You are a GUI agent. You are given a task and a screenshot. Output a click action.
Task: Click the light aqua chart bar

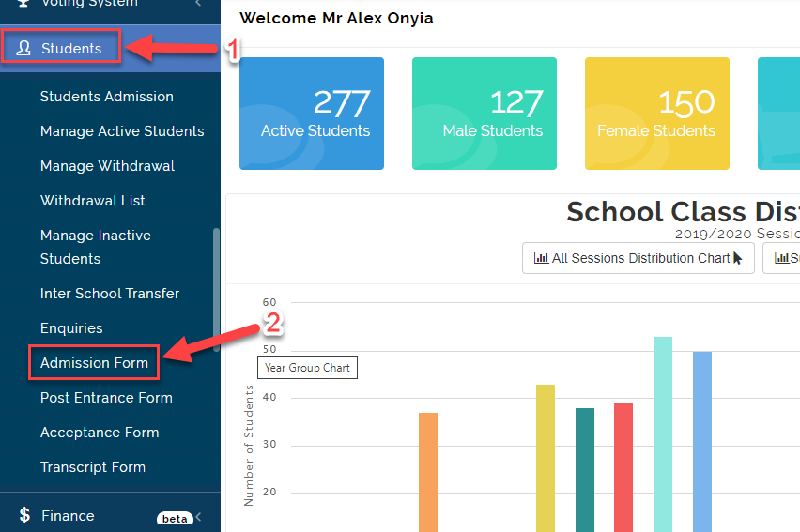click(x=663, y=434)
